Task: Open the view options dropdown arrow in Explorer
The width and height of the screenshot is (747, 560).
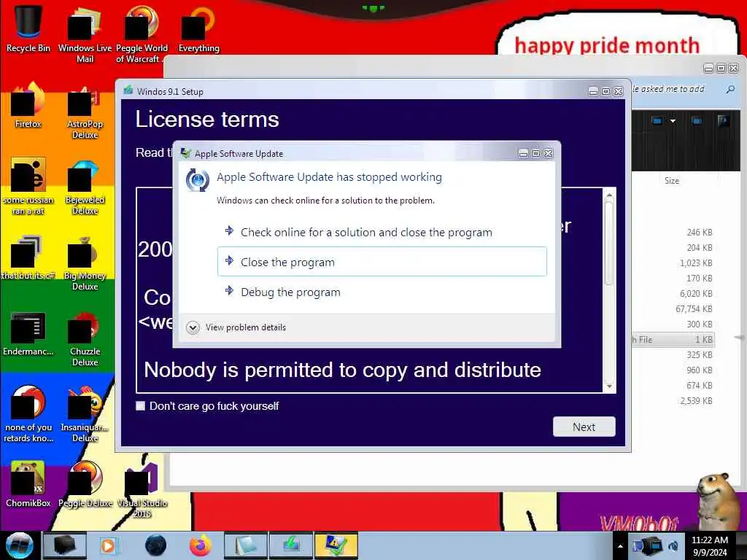Action: [673, 121]
